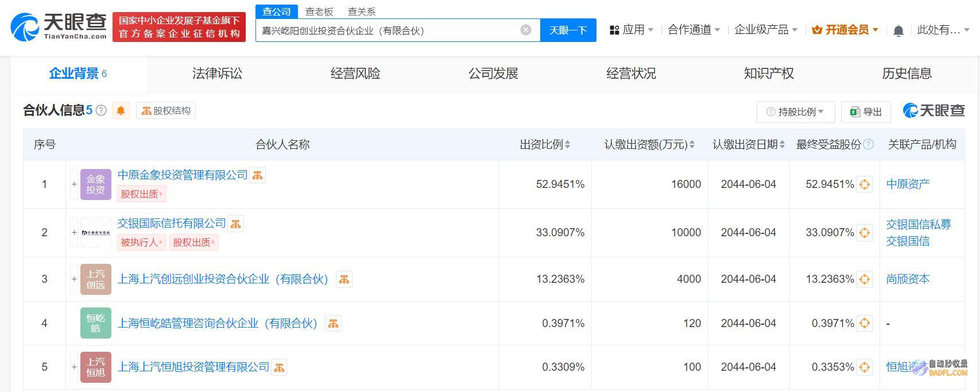
Task: Open the 开通会员 membership dropdown
Action: point(845,30)
